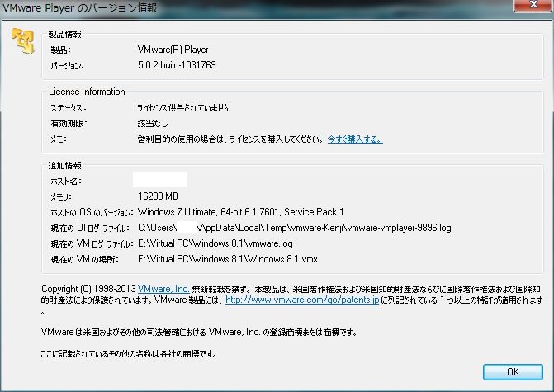Click the VM log file path vmware.log

(x=215, y=243)
